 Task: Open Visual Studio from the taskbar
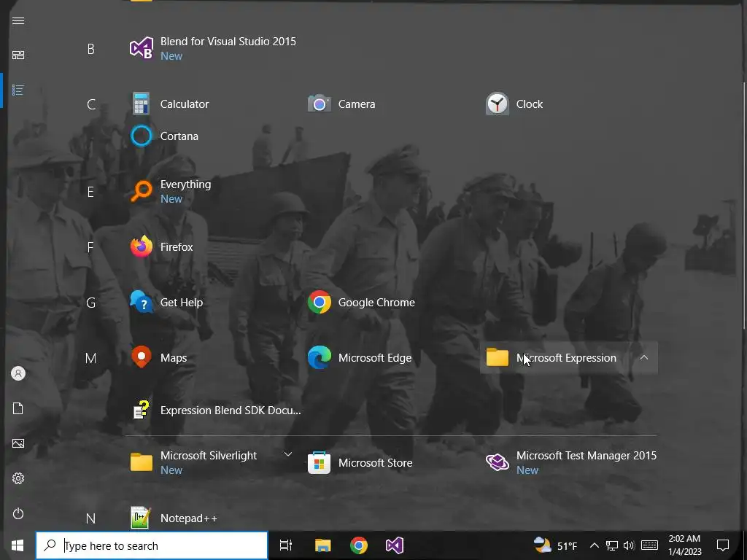pos(395,545)
